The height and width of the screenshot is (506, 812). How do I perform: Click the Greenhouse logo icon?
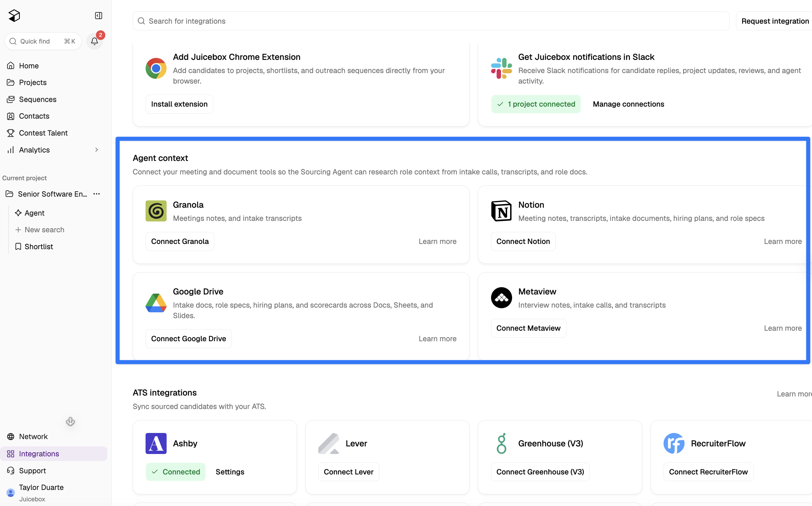(x=501, y=443)
